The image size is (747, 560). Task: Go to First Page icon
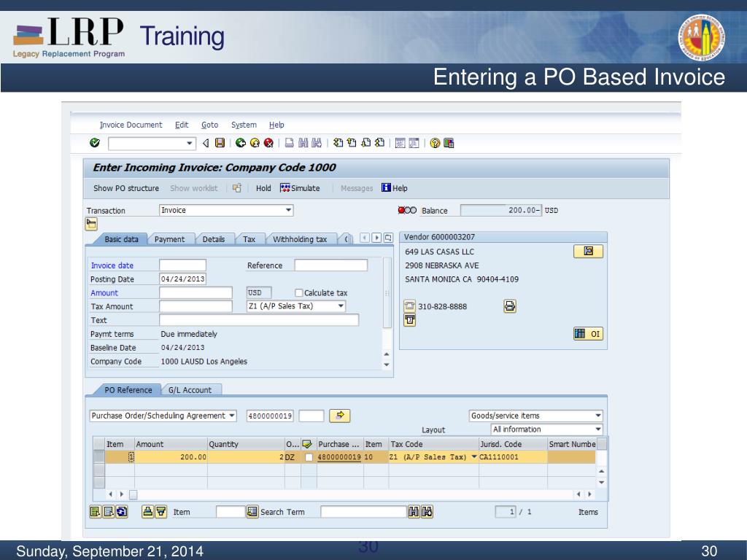[x=338, y=143]
